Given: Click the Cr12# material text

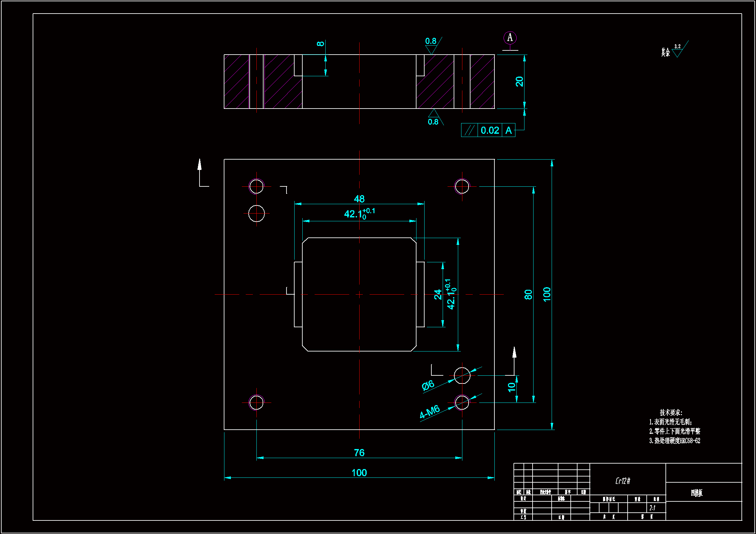Looking at the screenshot, I should tap(623, 481).
